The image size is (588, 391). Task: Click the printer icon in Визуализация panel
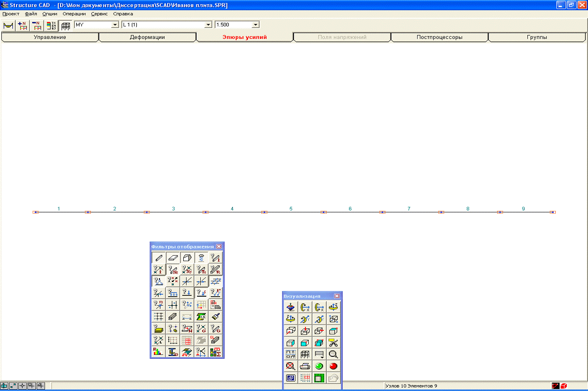(x=305, y=366)
